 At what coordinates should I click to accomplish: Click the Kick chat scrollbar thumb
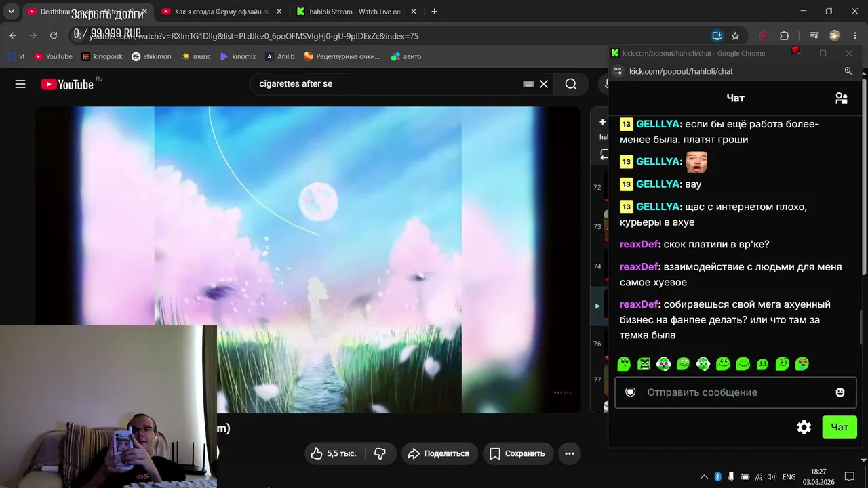pyautogui.click(x=861, y=329)
